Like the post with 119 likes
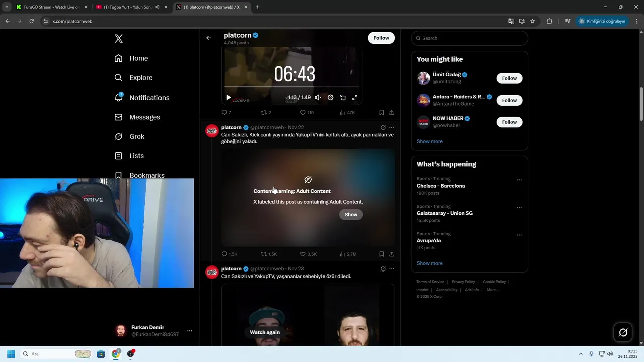 point(307,113)
